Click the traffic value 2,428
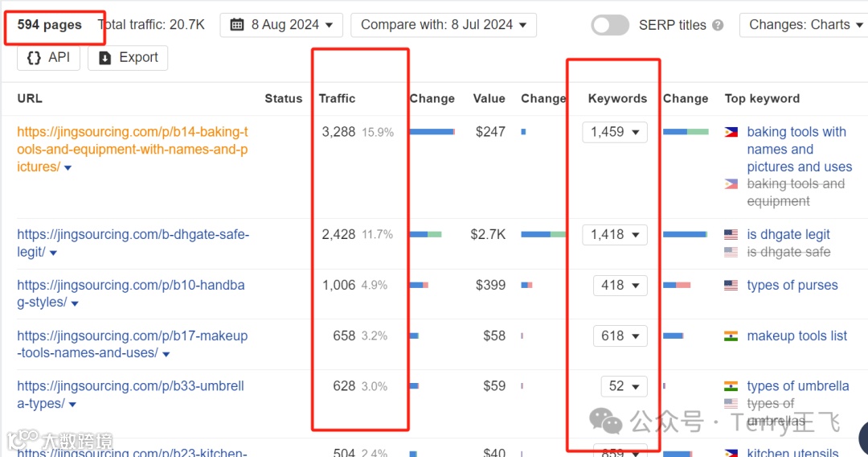Screen dimensions: 868x457 point(338,234)
